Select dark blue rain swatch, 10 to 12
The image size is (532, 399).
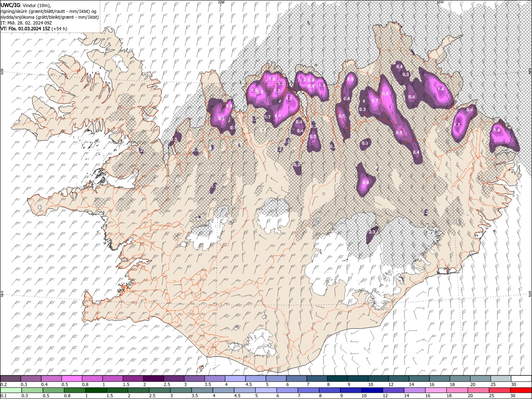(372, 390)
